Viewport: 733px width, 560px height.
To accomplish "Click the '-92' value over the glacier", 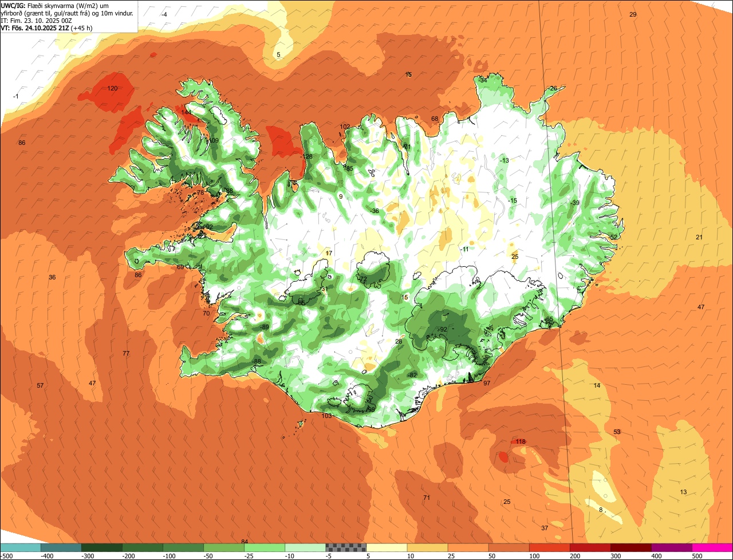I will point(443,329).
